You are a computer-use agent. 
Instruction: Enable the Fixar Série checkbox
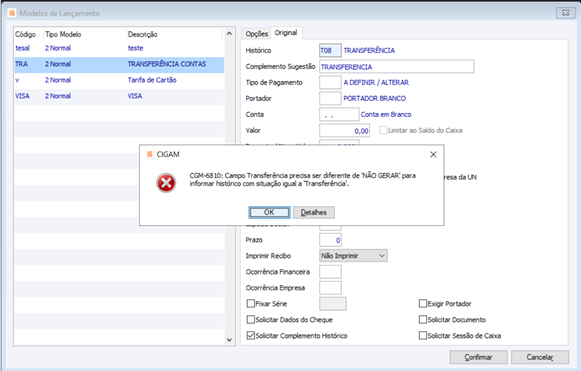pyautogui.click(x=251, y=304)
